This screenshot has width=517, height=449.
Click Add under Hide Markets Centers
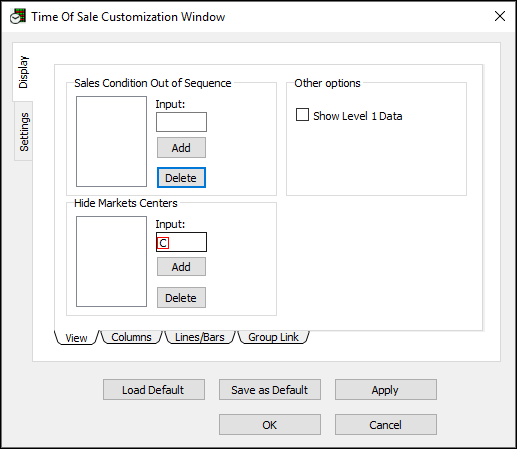181,267
